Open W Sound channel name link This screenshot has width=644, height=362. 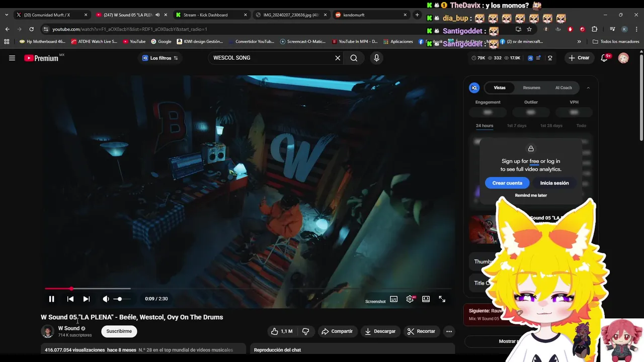click(69, 328)
